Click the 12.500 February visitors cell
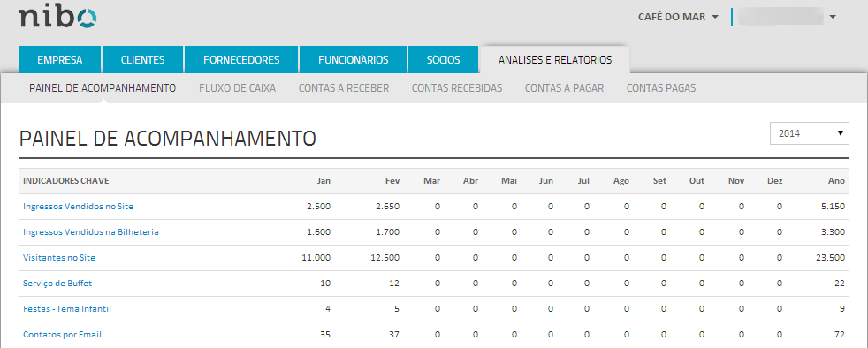 [x=385, y=257]
